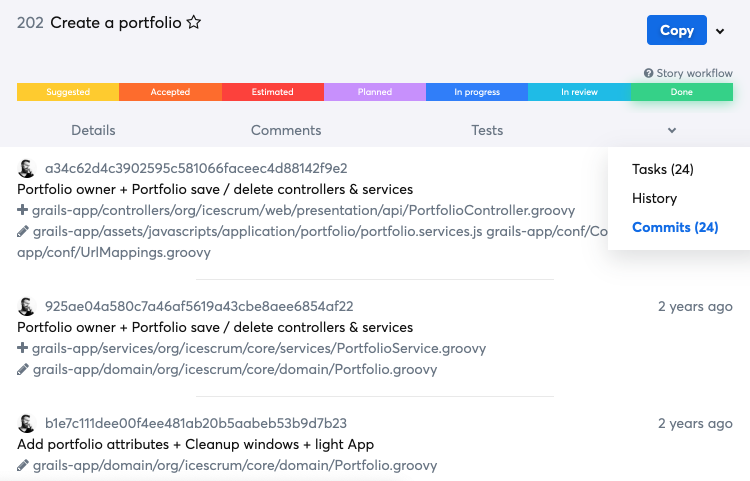
Task: Click Portfolio.groovy path in the b1e7c111 commit
Action: pyautogui.click(x=235, y=465)
